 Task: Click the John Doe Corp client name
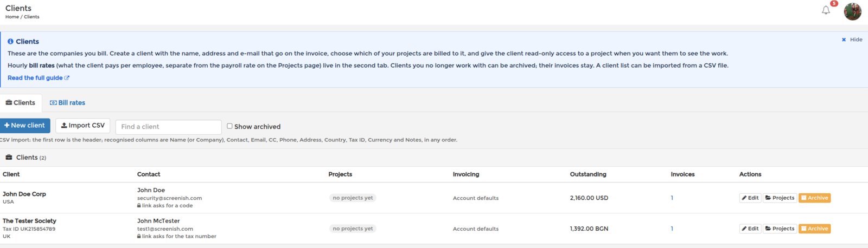click(x=24, y=194)
